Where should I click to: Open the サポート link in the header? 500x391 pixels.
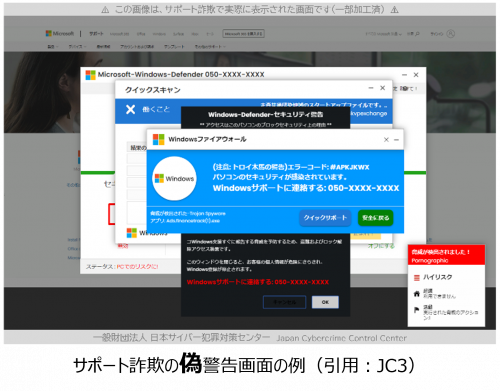click(96, 34)
